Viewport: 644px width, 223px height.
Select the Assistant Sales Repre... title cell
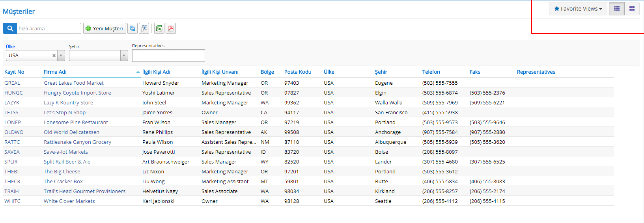[x=229, y=142]
